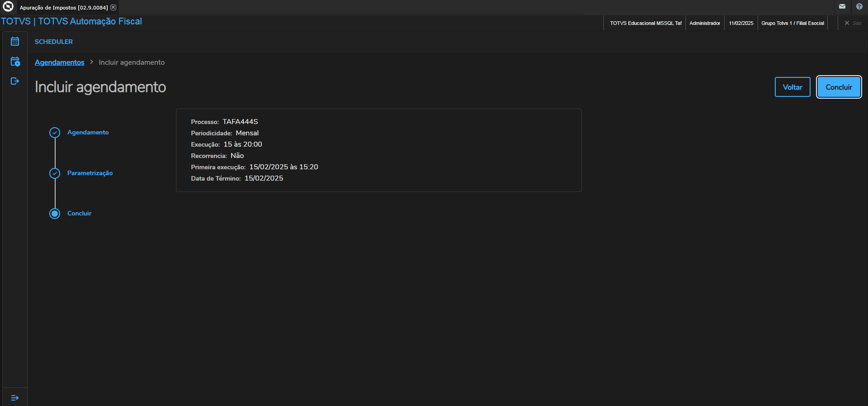Open the help question mark icon
868x406 pixels.
coord(859,6)
